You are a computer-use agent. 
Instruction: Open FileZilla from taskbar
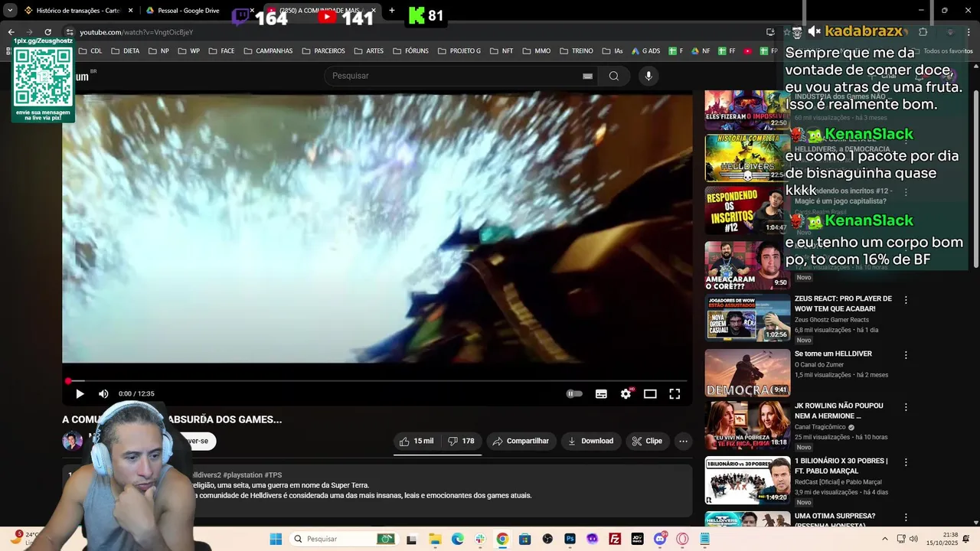(x=615, y=540)
